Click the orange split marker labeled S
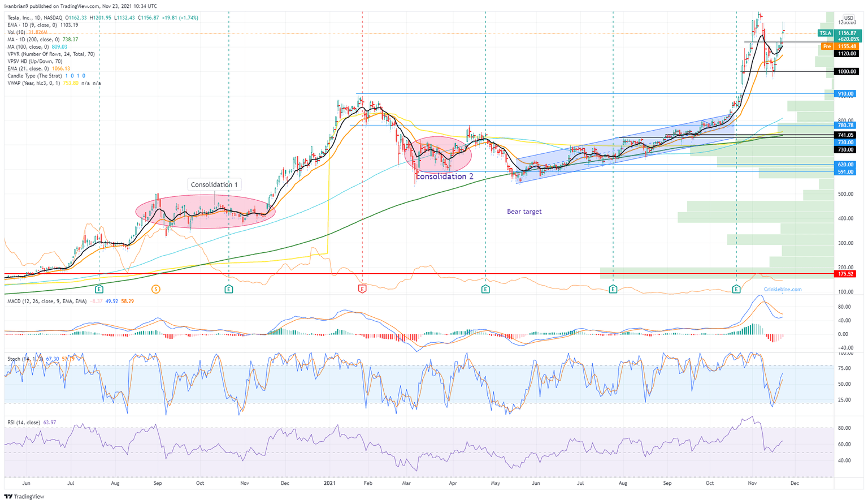The width and height of the screenshot is (868, 504). (156, 289)
